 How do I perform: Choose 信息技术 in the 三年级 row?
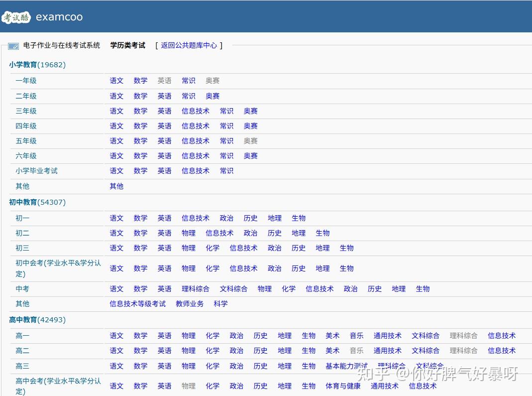(196, 111)
